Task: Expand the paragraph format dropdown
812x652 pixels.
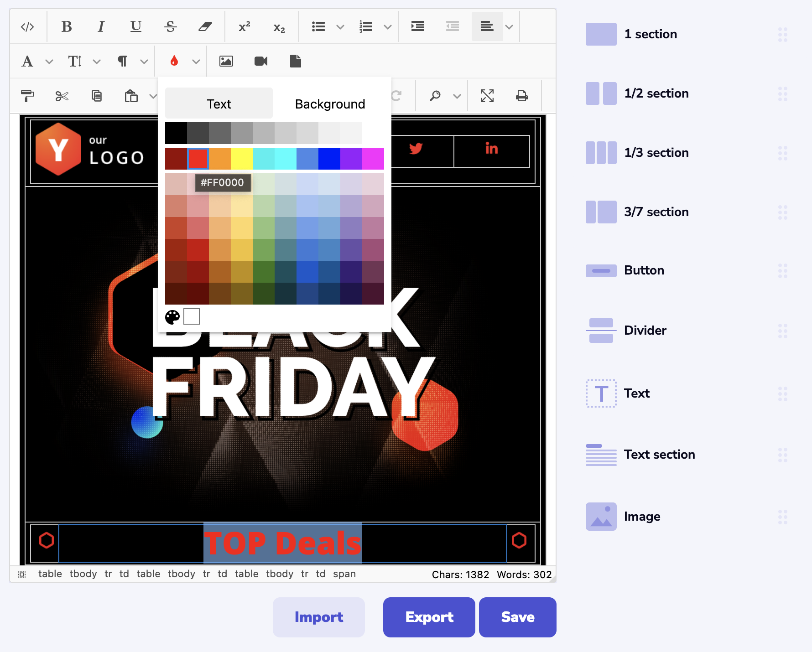Action: 144,61
